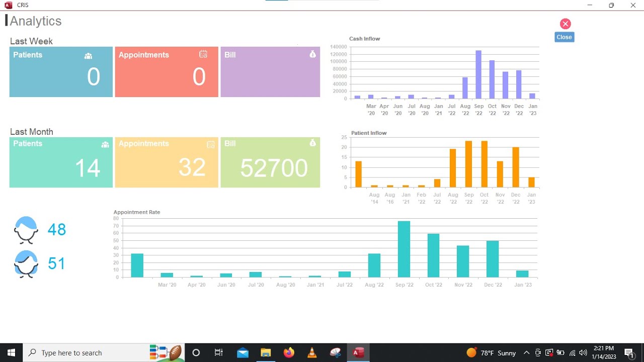Click the taskbar search box
644x362 pixels.
[104, 352]
